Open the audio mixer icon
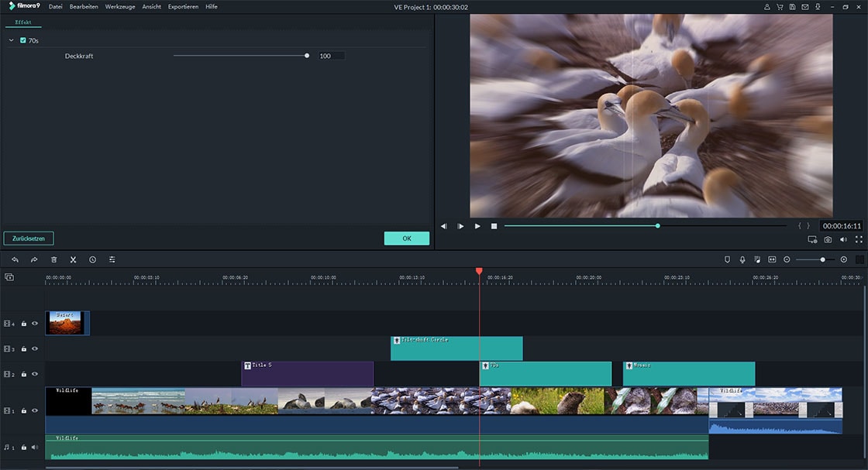 (x=757, y=259)
